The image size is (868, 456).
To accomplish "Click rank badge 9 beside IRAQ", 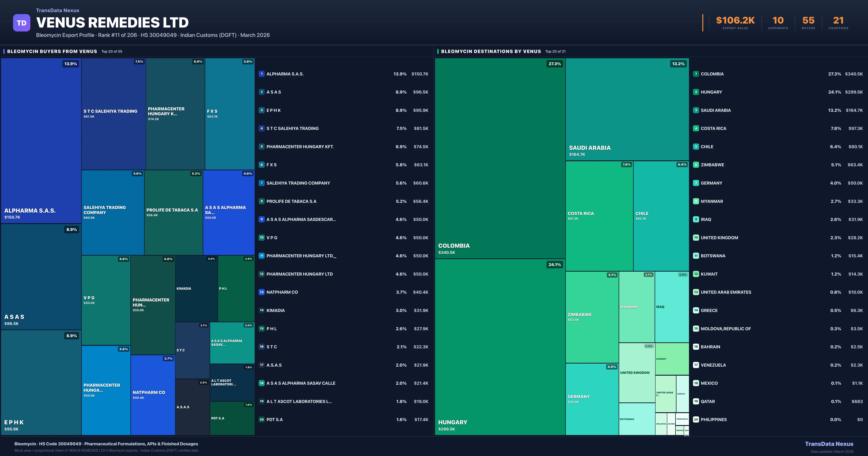I will pyautogui.click(x=696, y=219).
